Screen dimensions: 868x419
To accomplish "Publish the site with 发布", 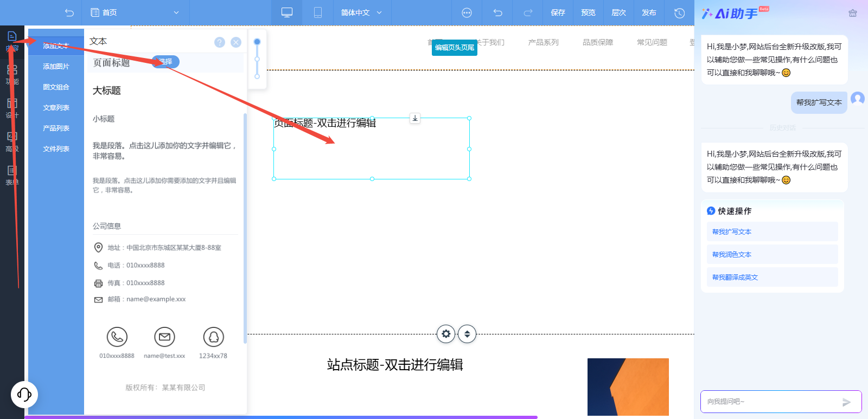I will [x=649, y=12].
